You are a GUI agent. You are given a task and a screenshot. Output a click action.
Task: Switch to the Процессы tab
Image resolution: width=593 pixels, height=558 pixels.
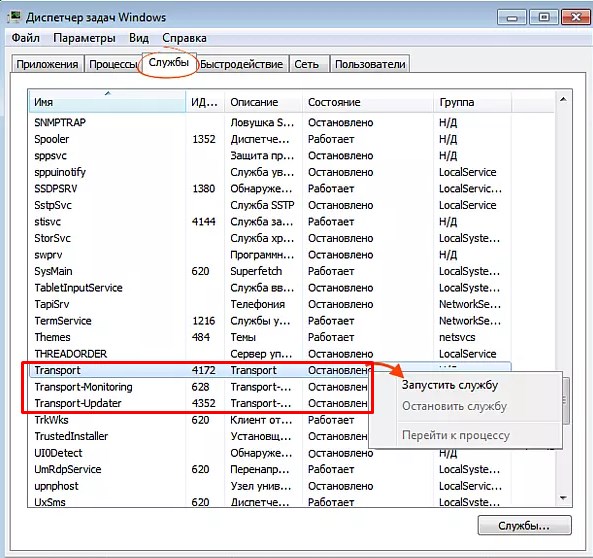(113, 64)
